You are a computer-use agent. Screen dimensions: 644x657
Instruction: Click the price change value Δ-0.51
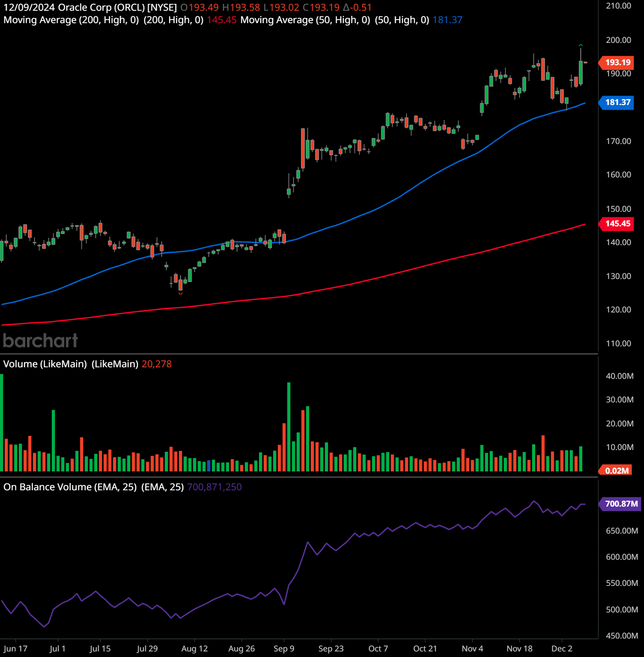(357, 7)
